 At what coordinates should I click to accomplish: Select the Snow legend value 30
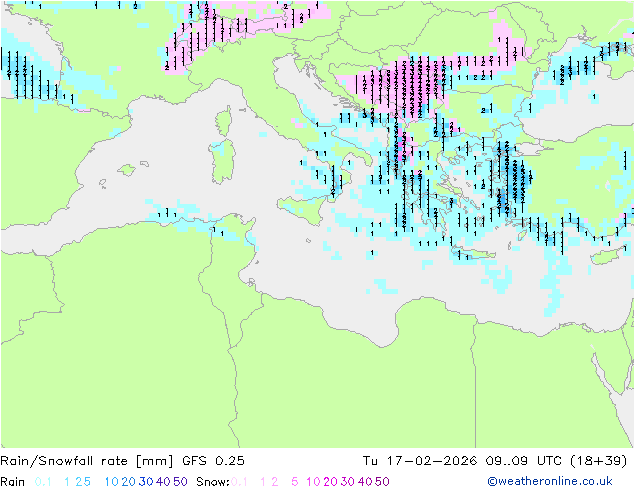(348, 482)
